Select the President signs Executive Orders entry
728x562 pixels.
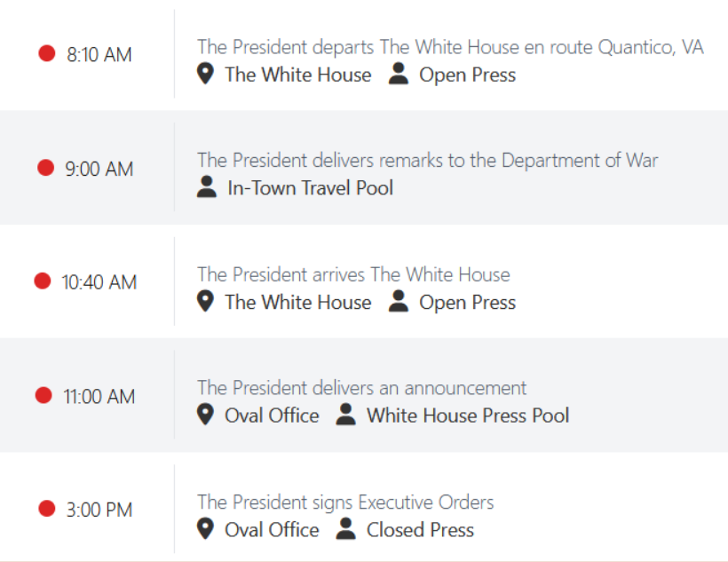345,503
